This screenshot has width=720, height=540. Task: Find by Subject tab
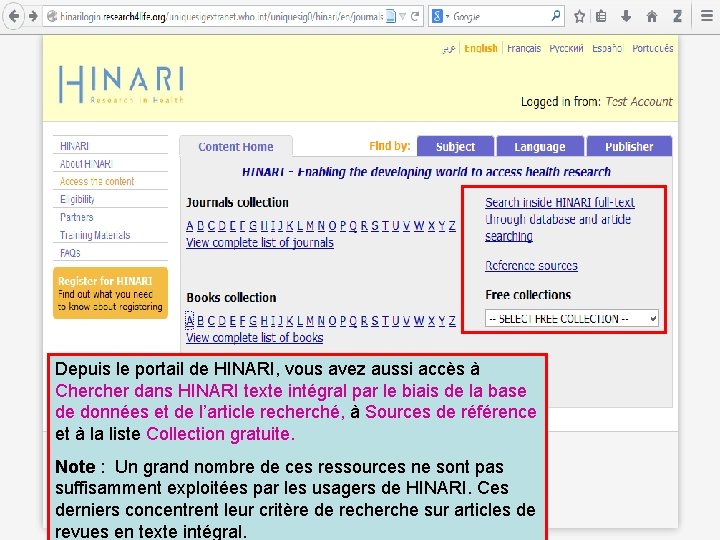pos(455,146)
